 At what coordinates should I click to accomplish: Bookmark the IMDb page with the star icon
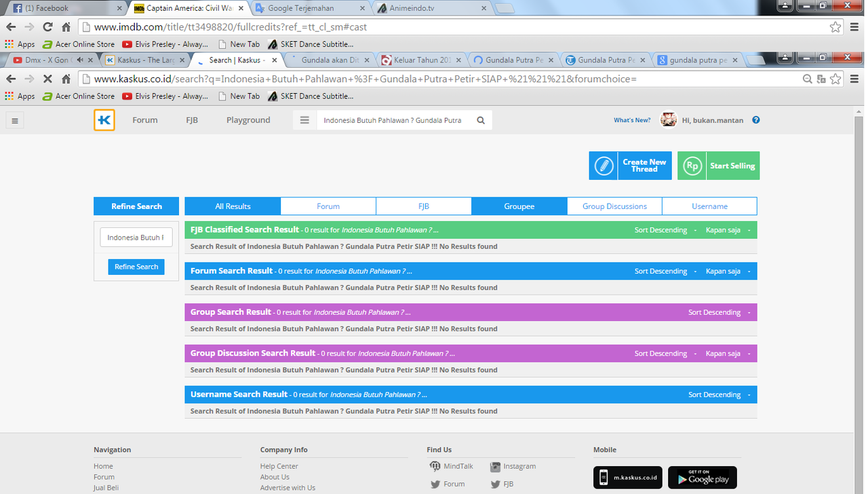[835, 27]
